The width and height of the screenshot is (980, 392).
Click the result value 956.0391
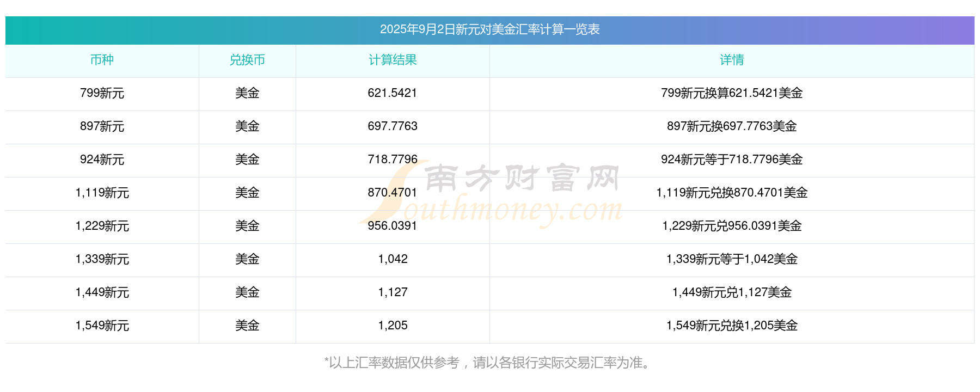tap(393, 226)
